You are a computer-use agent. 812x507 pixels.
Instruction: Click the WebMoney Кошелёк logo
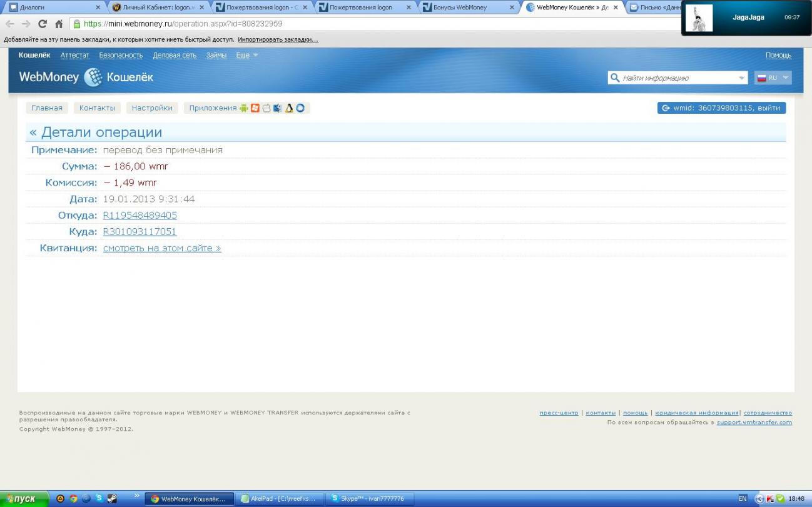coord(86,78)
